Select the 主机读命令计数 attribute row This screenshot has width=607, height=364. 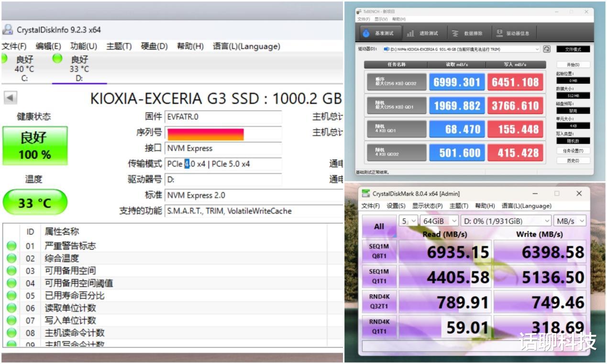click(x=173, y=333)
